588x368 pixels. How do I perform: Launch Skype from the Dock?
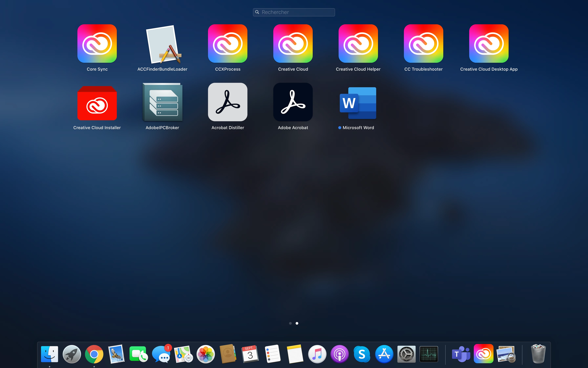pos(362,354)
